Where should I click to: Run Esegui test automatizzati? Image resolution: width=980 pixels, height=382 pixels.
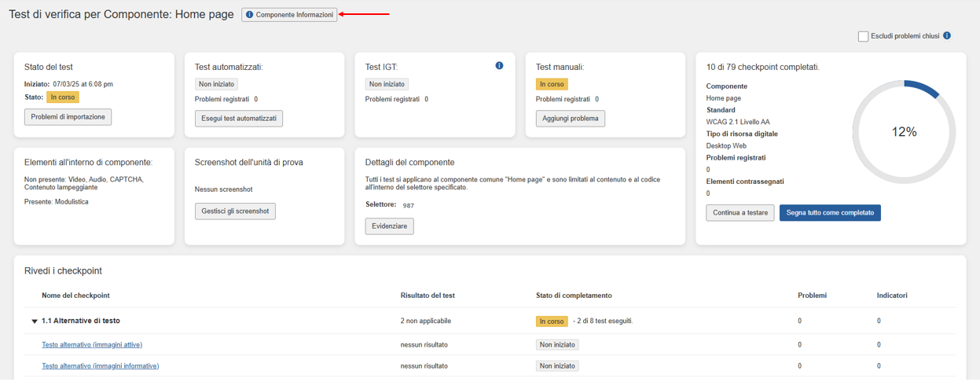(x=239, y=119)
